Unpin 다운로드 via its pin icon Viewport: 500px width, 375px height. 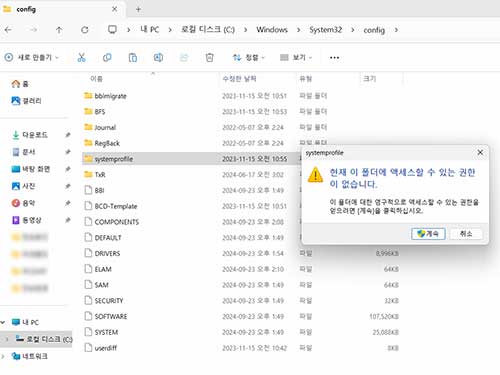(x=68, y=135)
